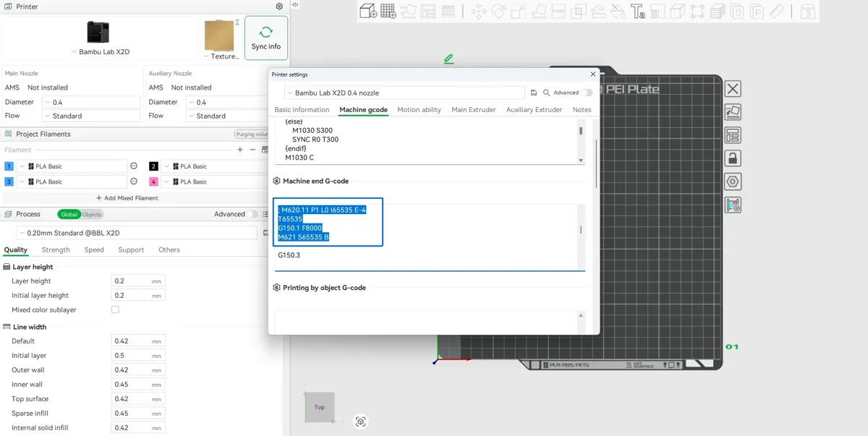Enable Mixed color sublayer checkbox

[x=115, y=309]
